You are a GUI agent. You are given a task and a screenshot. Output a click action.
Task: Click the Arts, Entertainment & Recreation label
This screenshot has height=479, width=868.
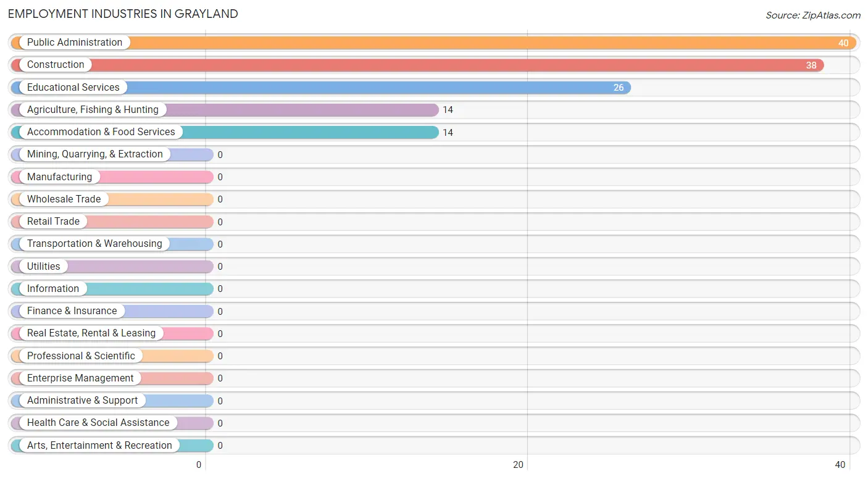(99, 446)
